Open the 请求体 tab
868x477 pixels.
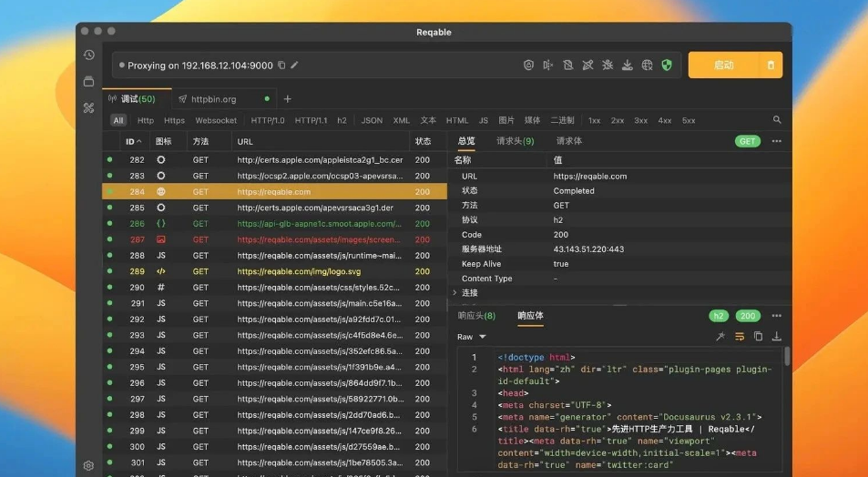569,141
